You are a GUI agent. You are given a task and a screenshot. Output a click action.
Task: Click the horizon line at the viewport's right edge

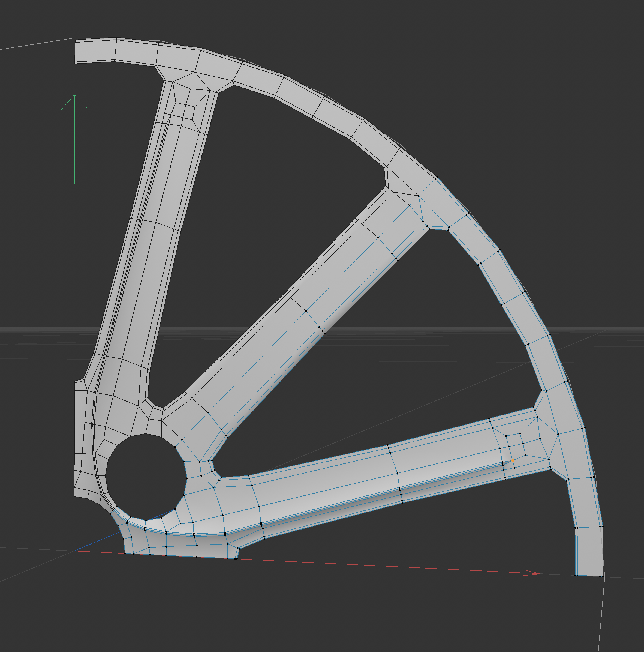[639, 327]
